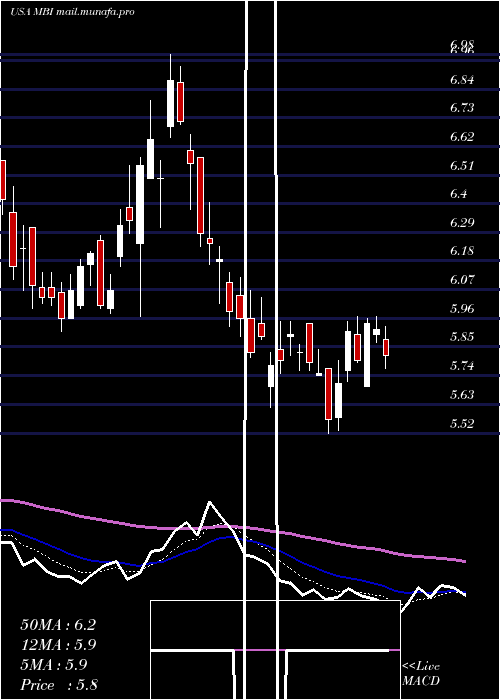This screenshot has height=700, width=500.
Task: Click the '5MA : 5.9' readout
Action: 54,665
